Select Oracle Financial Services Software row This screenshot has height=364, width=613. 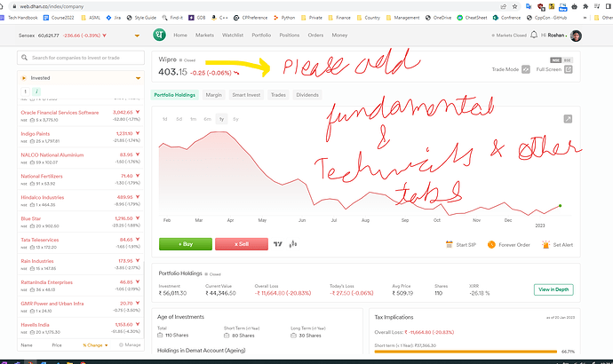(x=81, y=115)
